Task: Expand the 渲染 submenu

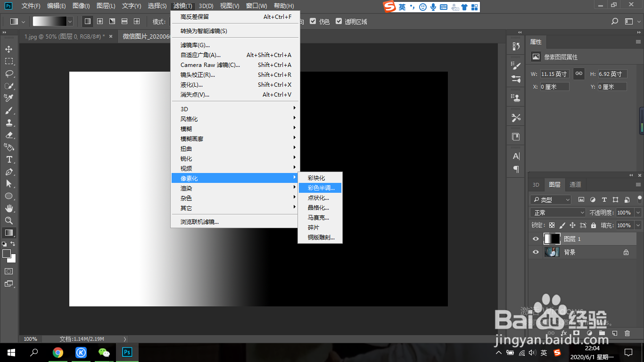Action: pos(235,188)
